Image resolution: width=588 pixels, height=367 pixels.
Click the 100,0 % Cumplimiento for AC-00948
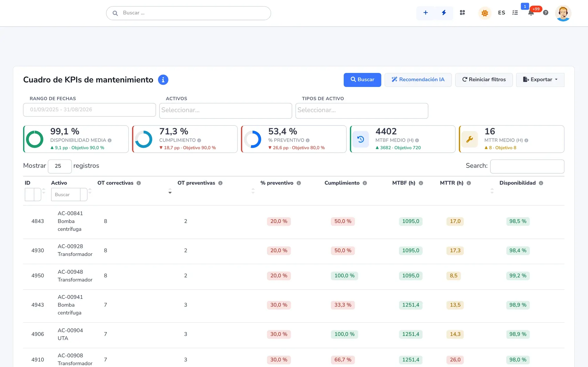click(x=344, y=276)
